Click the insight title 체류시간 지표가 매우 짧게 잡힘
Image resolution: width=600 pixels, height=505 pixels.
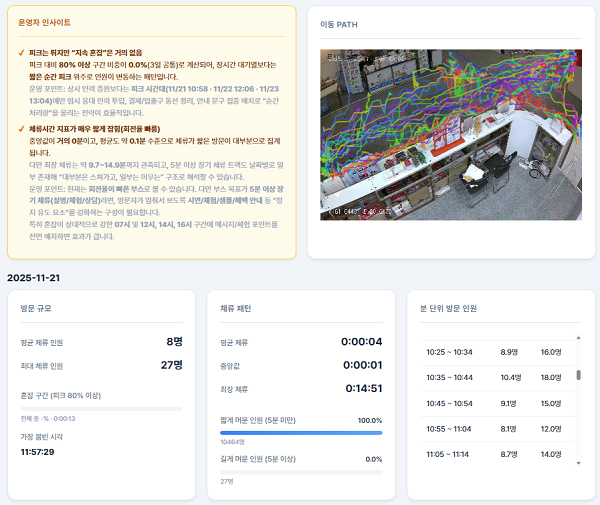pos(95,129)
